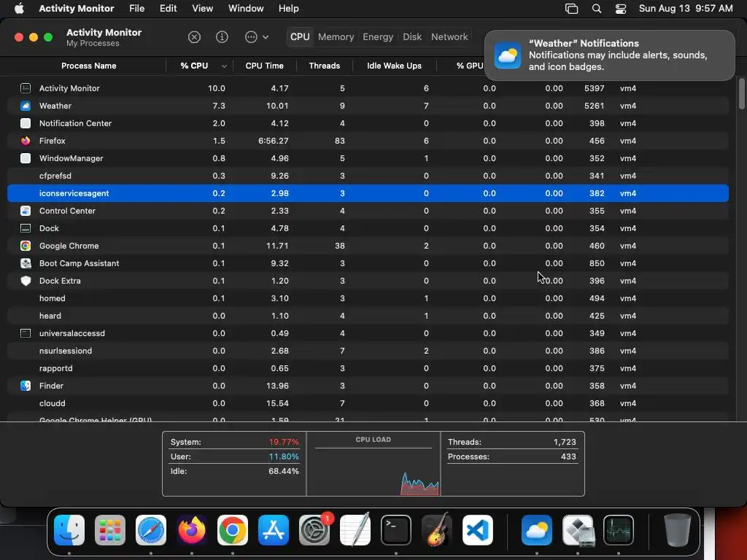This screenshot has height=560, width=747.
Task: Select the cfprefsd process row
Action: tap(368, 176)
